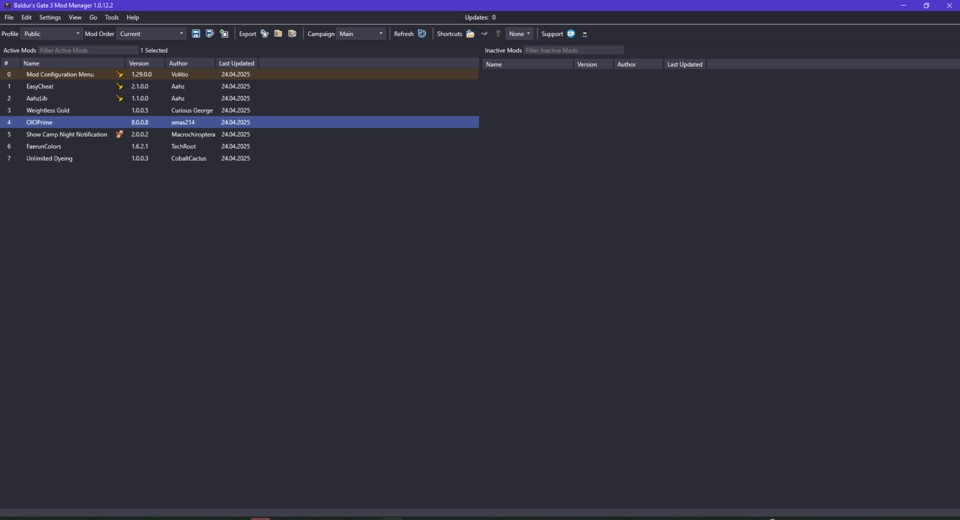The image size is (960, 520).
Task: Click the author cell TechRoot
Action: [x=183, y=146]
